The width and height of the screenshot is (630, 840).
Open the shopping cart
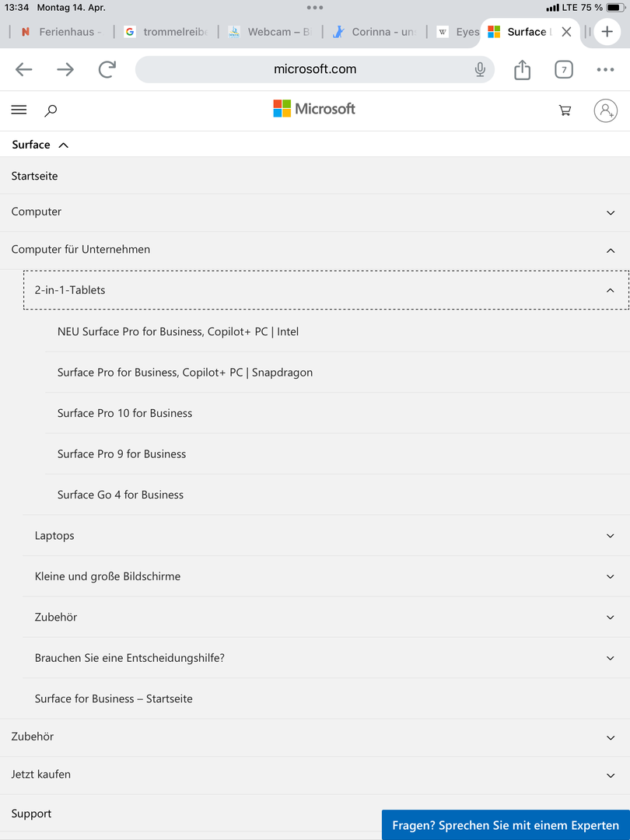point(565,110)
